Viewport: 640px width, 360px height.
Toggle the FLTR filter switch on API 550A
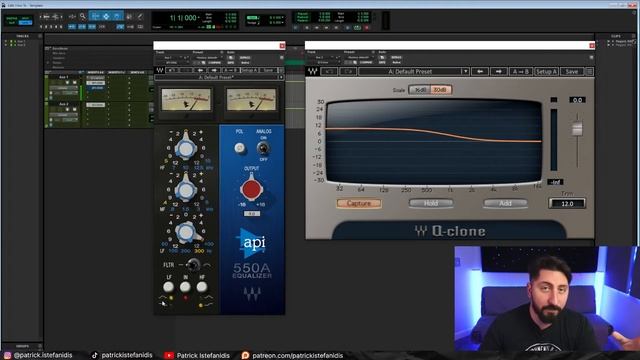[193, 265]
